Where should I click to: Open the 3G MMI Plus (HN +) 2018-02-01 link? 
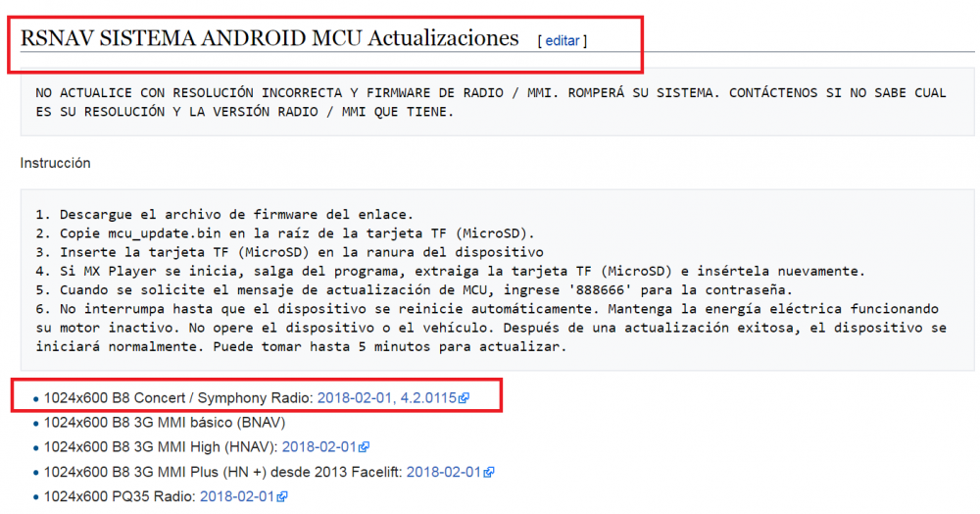[x=444, y=472]
